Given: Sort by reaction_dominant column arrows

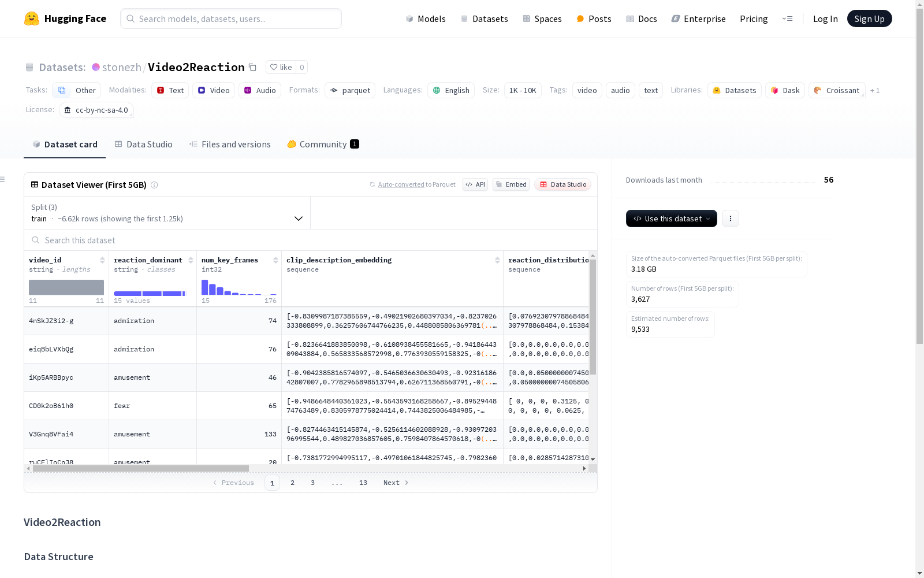Looking at the screenshot, I should (x=191, y=260).
